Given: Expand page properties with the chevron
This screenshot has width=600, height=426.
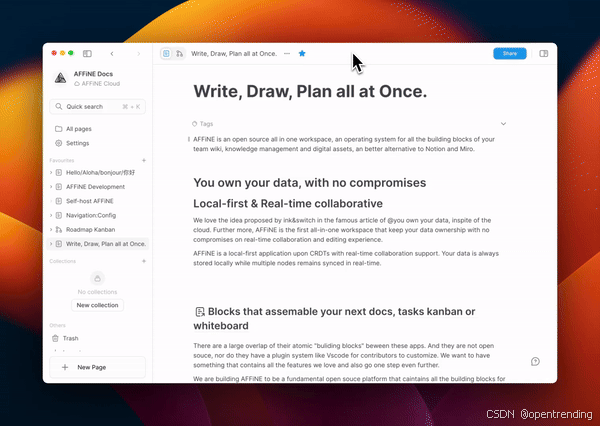Looking at the screenshot, I should pos(503,124).
